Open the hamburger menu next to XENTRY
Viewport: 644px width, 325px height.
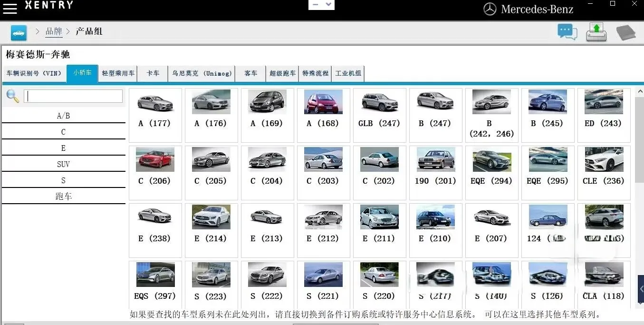[x=10, y=8]
